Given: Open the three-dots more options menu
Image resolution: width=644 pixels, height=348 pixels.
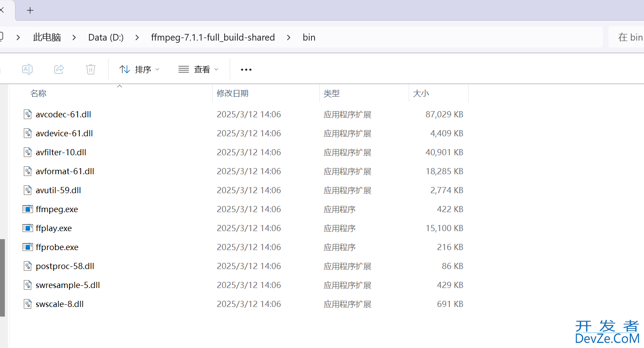Looking at the screenshot, I should click(246, 70).
